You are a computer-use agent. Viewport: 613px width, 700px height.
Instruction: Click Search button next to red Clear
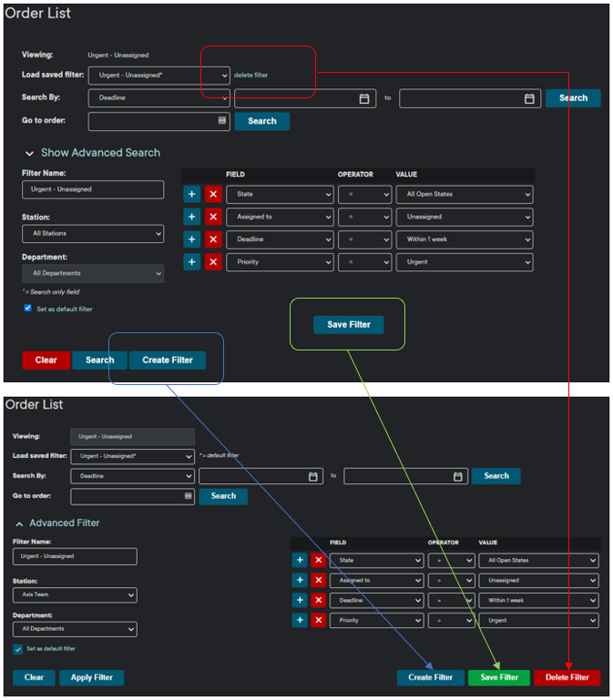[x=99, y=360]
